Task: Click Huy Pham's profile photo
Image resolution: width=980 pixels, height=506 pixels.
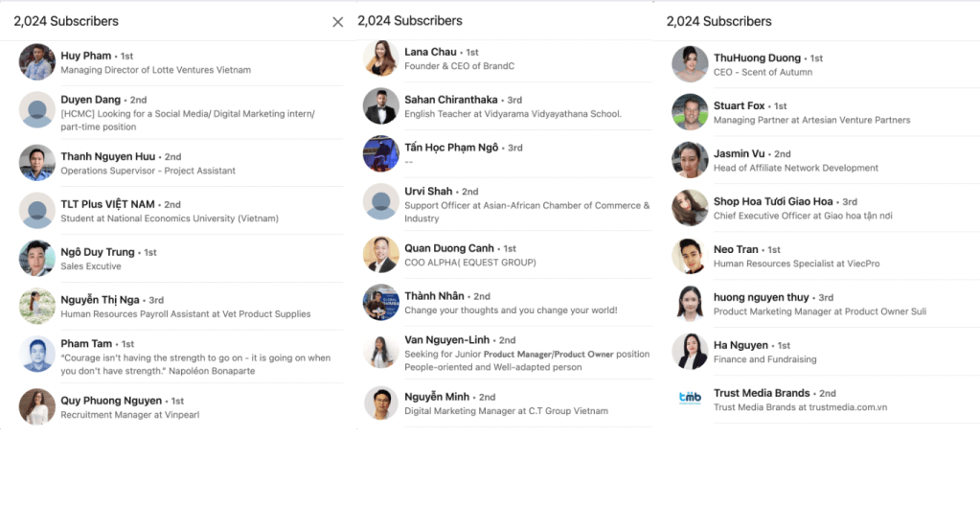Action: 37,62
